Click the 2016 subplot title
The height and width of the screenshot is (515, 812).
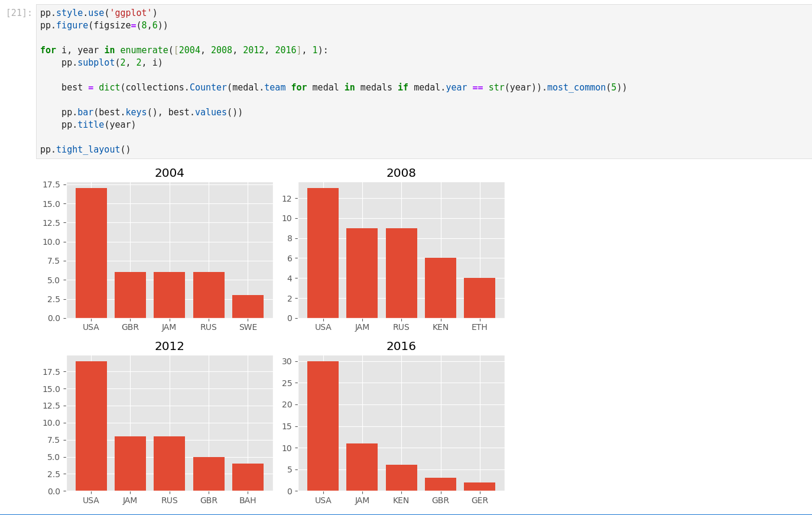pos(401,346)
